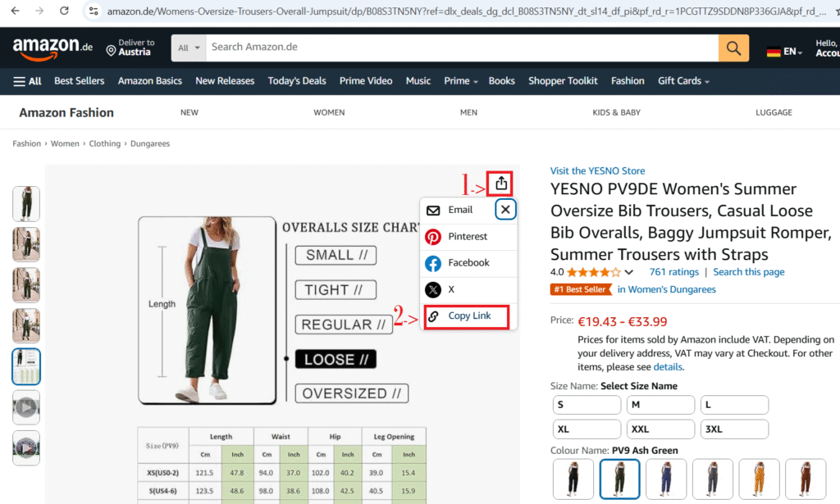Click Clothing breadcrumb
The image size is (840, 504).
[x=104, y=144]
